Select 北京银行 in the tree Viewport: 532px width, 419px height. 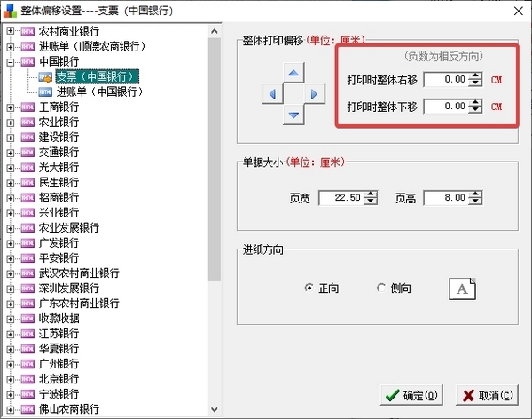pyautogui.click(x=59, y=379)
